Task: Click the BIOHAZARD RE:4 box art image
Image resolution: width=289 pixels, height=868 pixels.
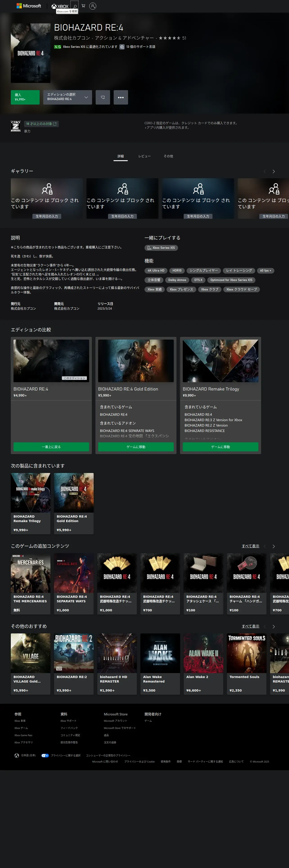Action: click(31, 53)
